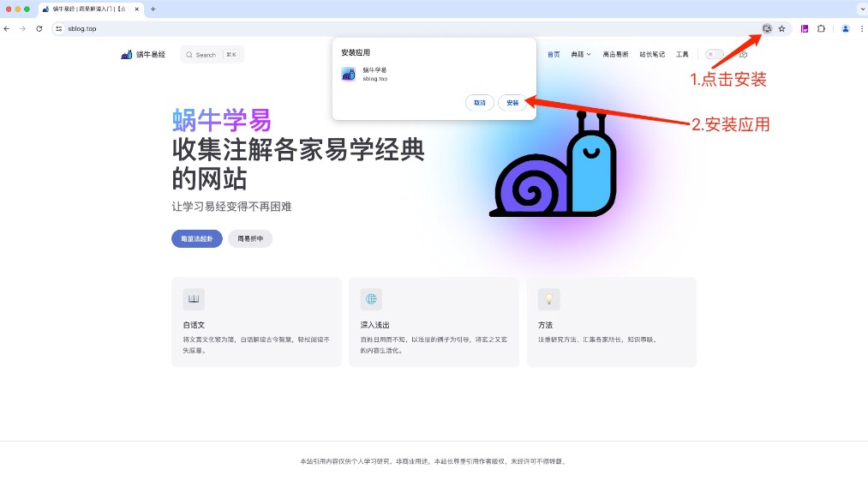This screenshot has width=868, height=481.
Task: Click 取消 to cancel installation
Action: [479, 103]
